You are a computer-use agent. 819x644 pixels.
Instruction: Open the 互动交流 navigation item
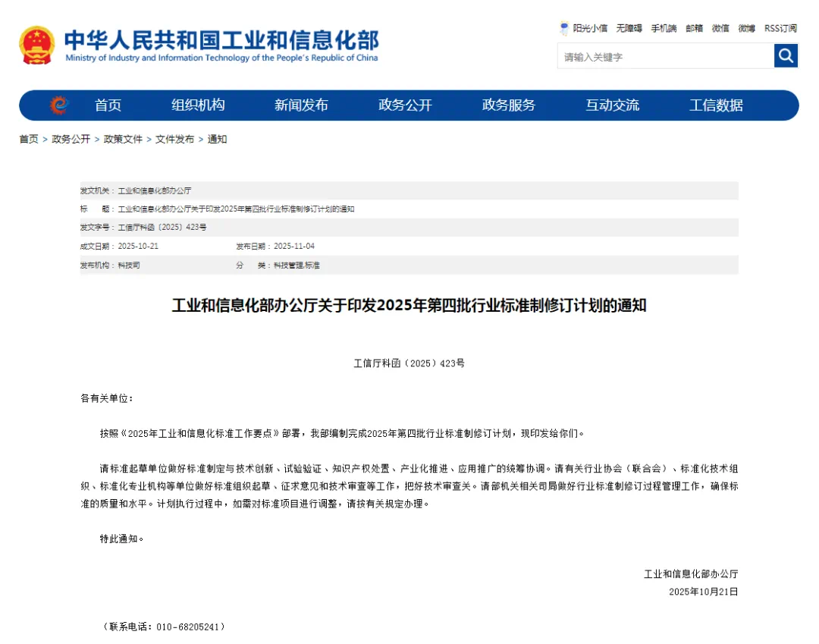tap(612, 105)
